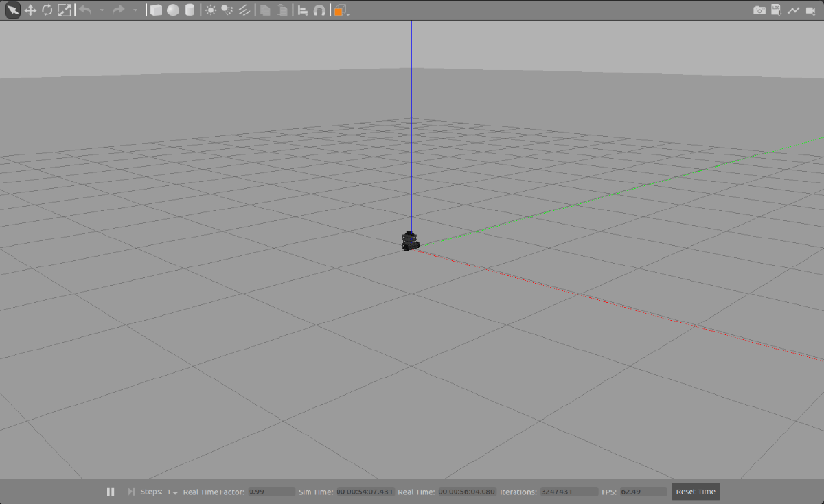824x504 pixels.
Task: Click the Real Time value field
Action: [x=467, y=492]
